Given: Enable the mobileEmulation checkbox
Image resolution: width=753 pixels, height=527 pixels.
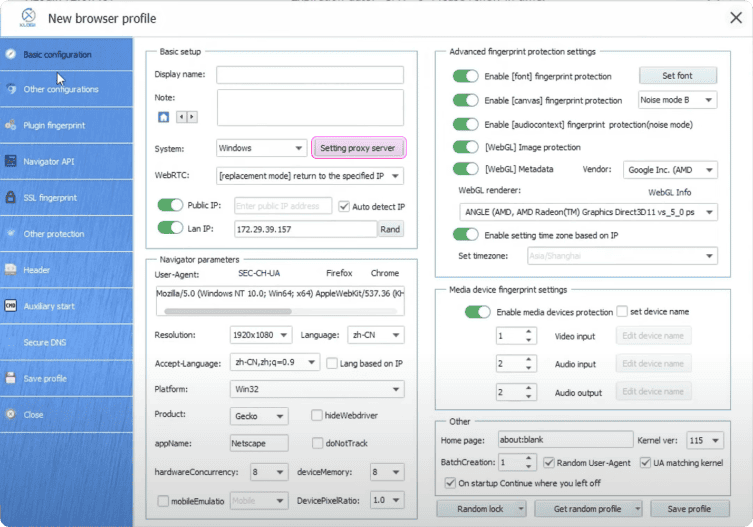Looking at the screenshot, I should pyautogui.click(x=163, y=501).
